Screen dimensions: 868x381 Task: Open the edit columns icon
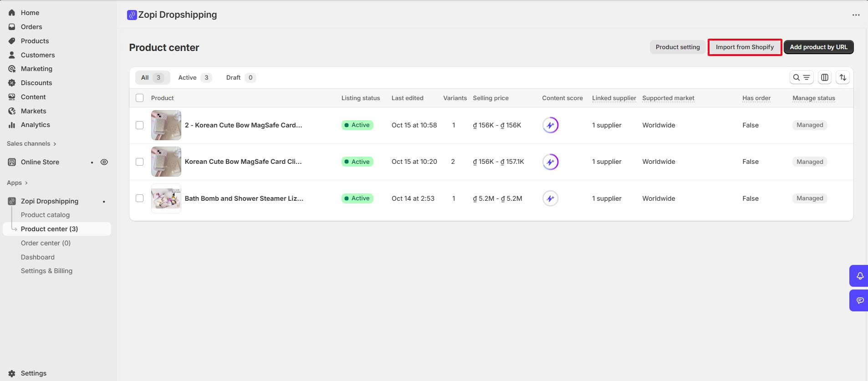click(824, 77)
